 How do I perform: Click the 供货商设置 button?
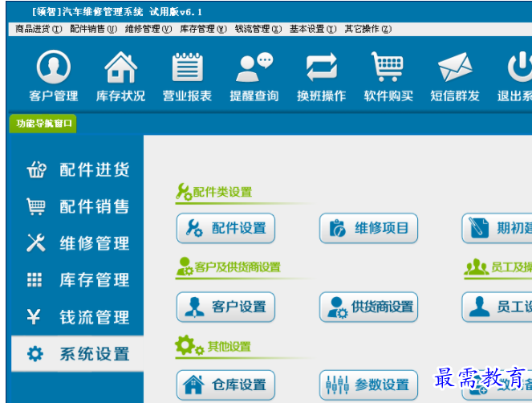click(x=368, y=307)
